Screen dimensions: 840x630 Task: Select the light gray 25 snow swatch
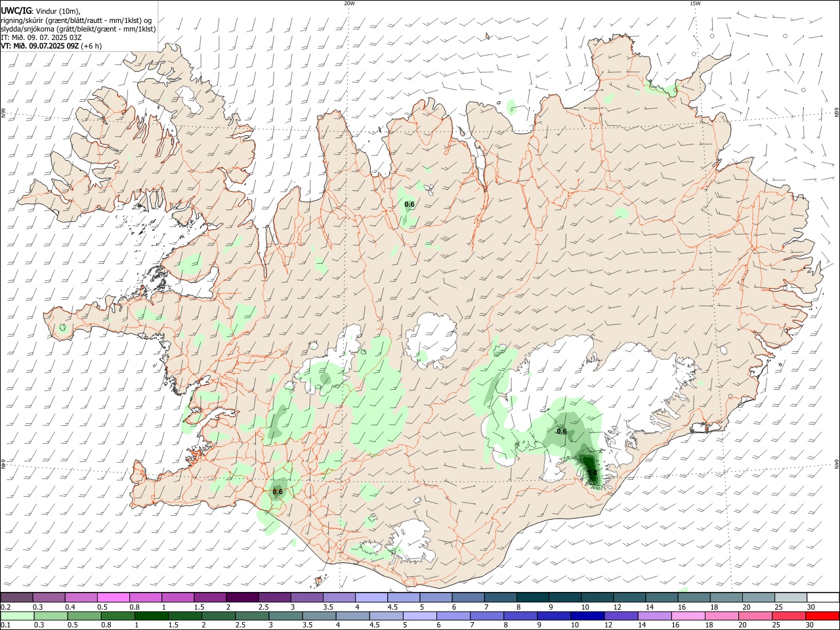791,598
